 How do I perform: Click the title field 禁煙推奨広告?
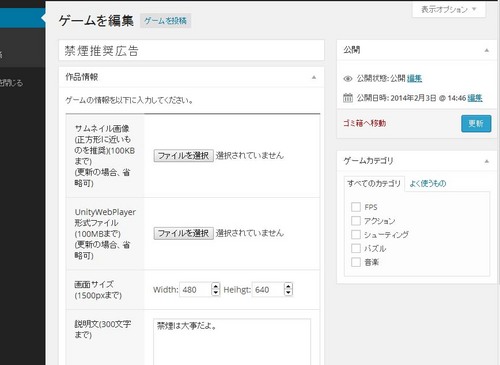pyautogui.click(x=191, y=50)
